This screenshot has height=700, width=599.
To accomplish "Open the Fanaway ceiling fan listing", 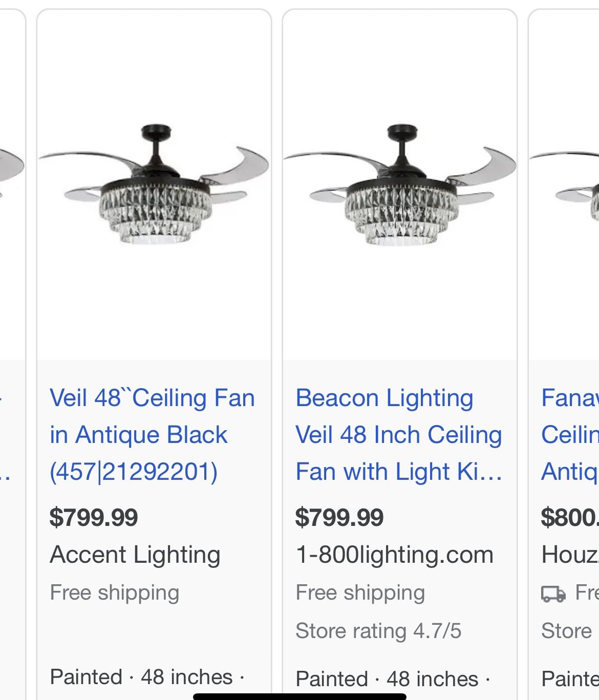I will pos(568,434).
